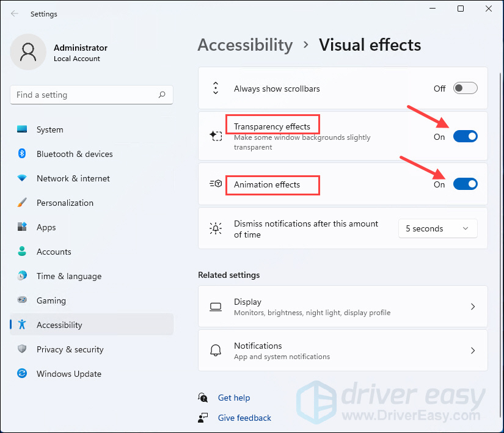Screen dimensions: 504x433
Task: Open Time & language settings
Action: pos(92,276)
